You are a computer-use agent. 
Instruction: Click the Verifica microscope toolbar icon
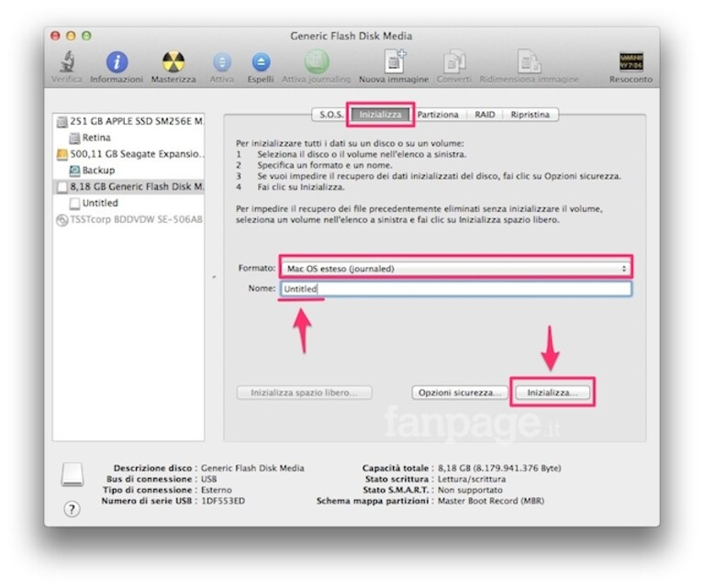[67, 61]
